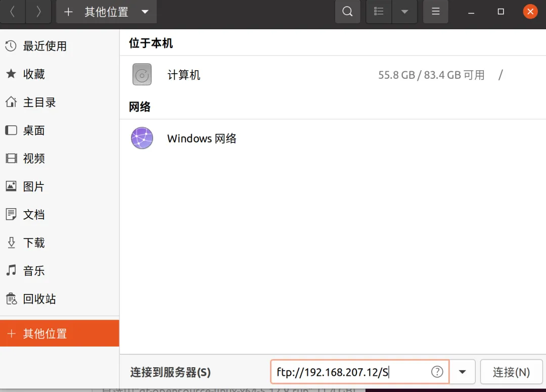Switch to list view using the view icon

coord(379,12)
